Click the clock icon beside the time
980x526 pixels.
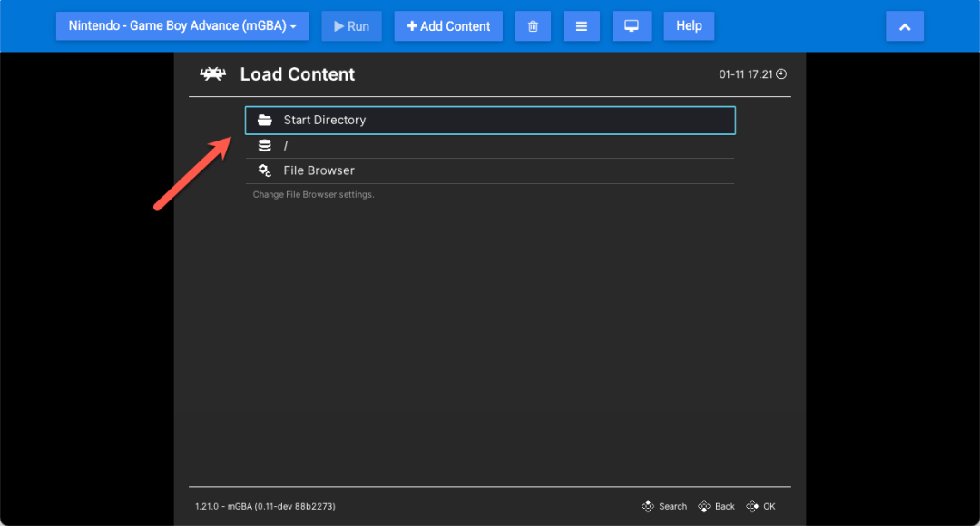tap(781, 73)
